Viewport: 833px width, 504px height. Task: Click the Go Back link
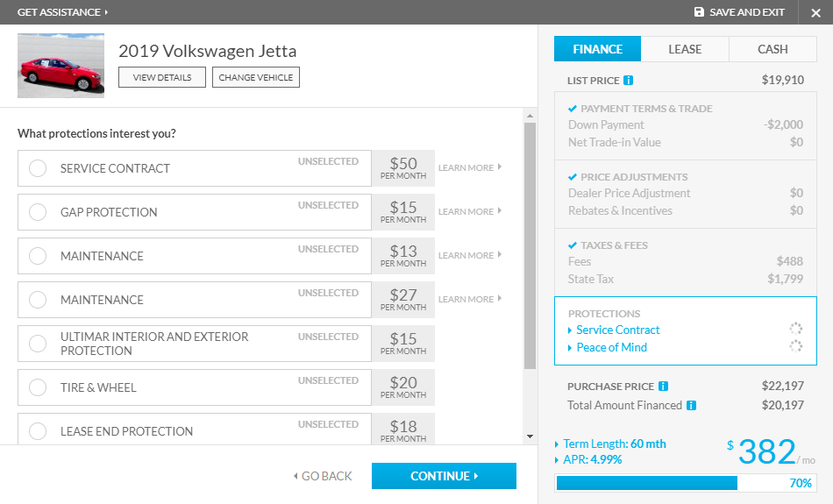(x=323, y=476)
